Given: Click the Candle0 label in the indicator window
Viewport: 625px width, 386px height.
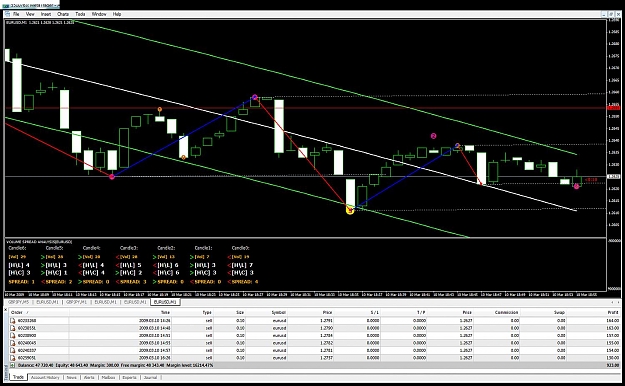Looking at the screenshot, I should coord(240,248).
